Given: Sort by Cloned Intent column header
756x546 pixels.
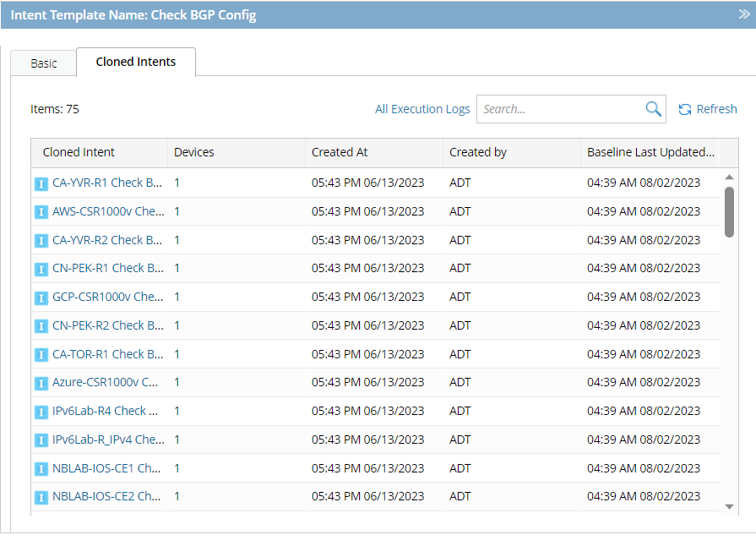Looking at the screenshot, I should point(79,152).
